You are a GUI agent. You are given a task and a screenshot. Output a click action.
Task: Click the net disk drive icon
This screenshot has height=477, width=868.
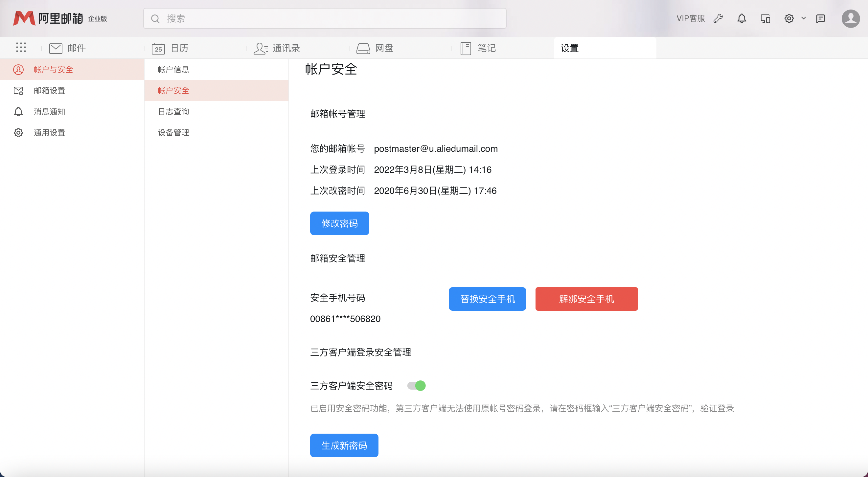click(x=363, y=48)
